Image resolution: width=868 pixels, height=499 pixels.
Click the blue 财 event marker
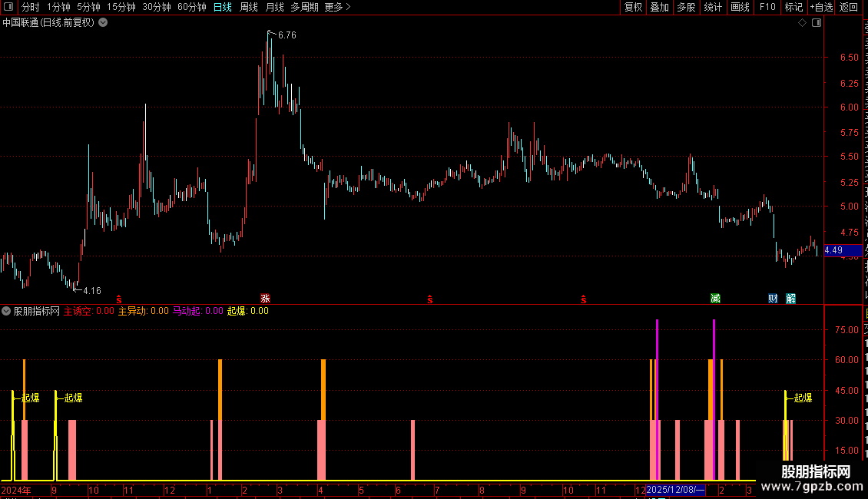773,299
